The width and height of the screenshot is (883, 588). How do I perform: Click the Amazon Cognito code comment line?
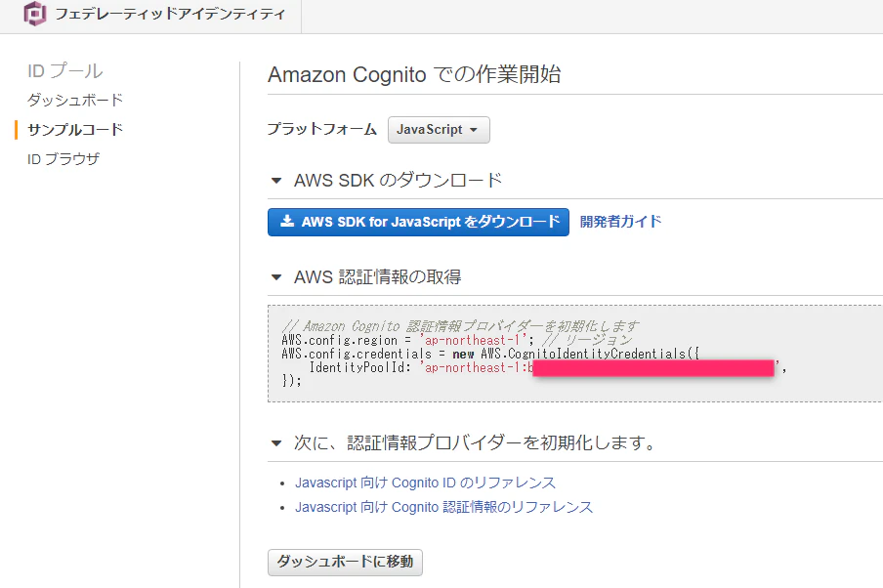(461, 326)
